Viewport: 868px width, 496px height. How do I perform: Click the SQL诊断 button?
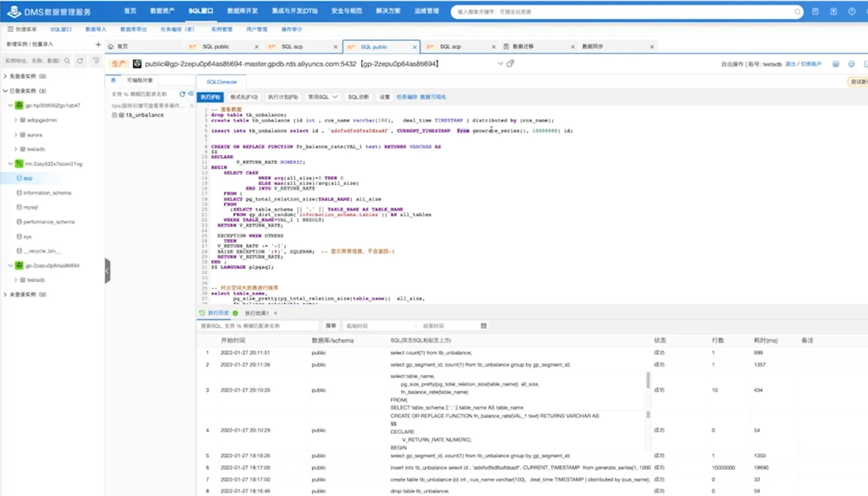pyautogui.click(x=358, y=97)
